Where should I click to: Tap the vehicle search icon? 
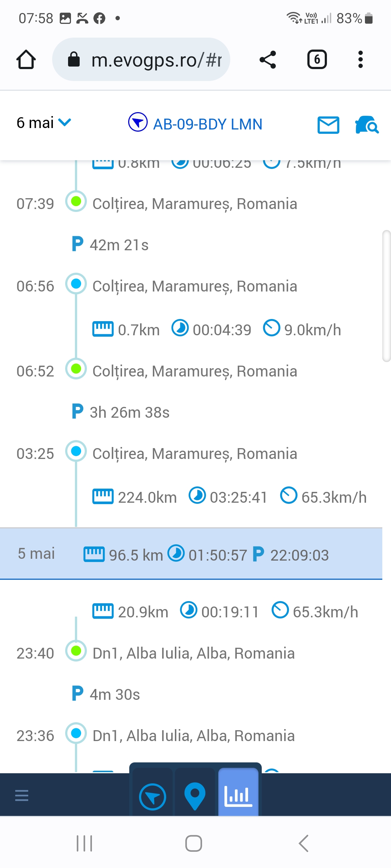(366, 125)
